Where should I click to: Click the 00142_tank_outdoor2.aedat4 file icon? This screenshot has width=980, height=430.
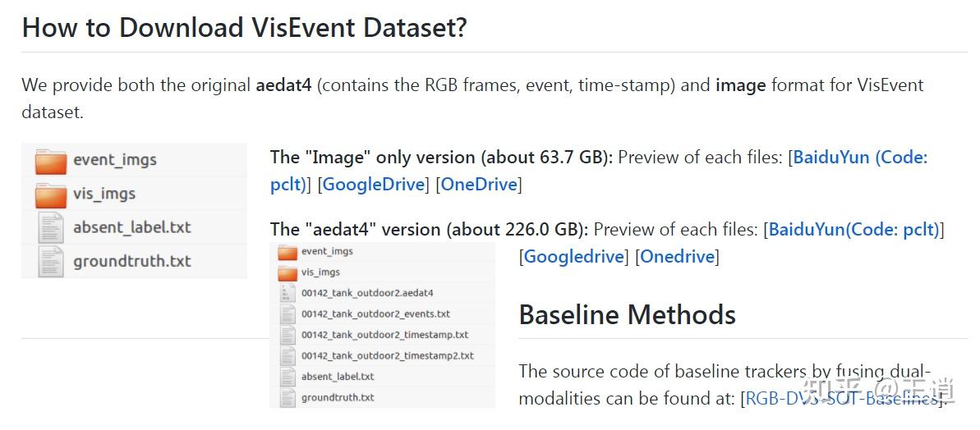(x=287, y=293)
